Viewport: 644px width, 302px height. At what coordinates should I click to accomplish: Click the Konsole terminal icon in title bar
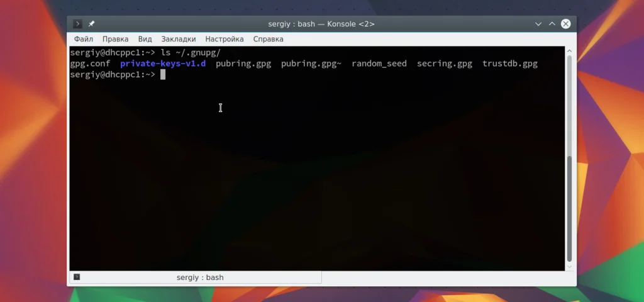[77, 24]
